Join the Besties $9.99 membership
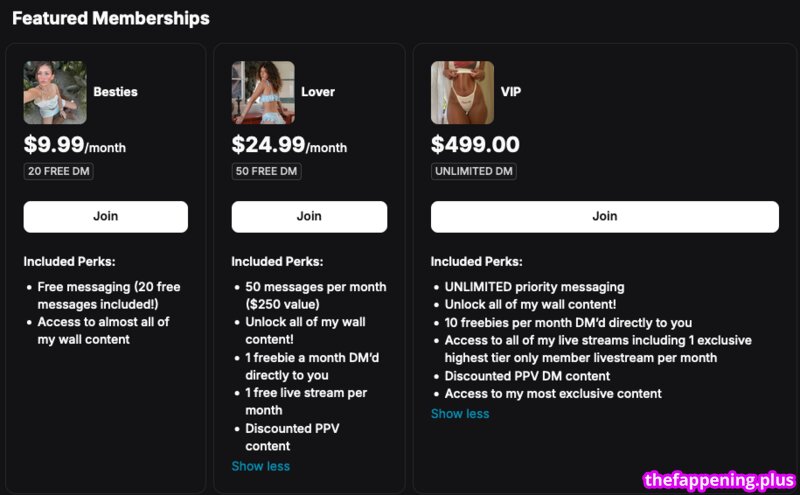 (106, 216)
